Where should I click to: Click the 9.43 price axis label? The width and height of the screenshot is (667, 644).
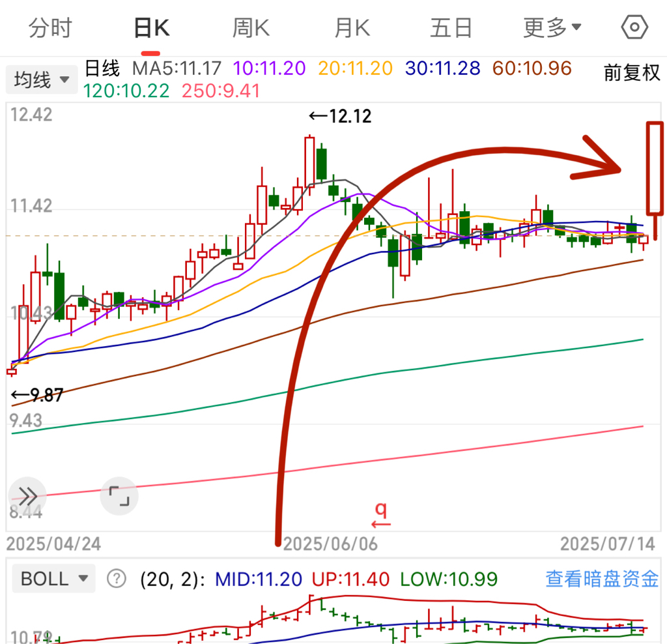(26, 420)
